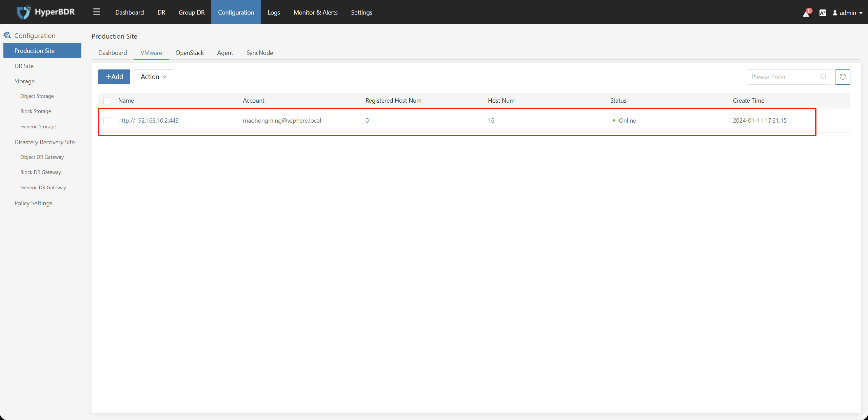868x420 pixels.
Task: Click the Policy Settings sidebar item
Action: tap(33, 203)
